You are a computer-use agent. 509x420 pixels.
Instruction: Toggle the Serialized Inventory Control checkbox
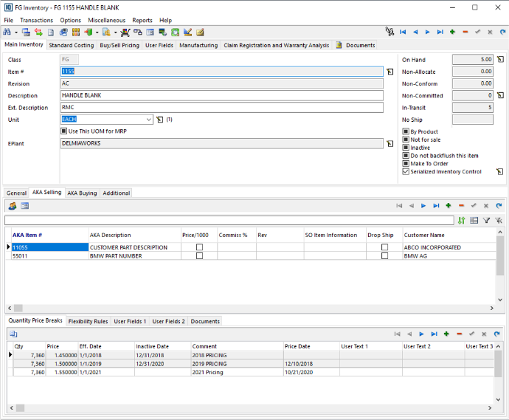point(406,171)
